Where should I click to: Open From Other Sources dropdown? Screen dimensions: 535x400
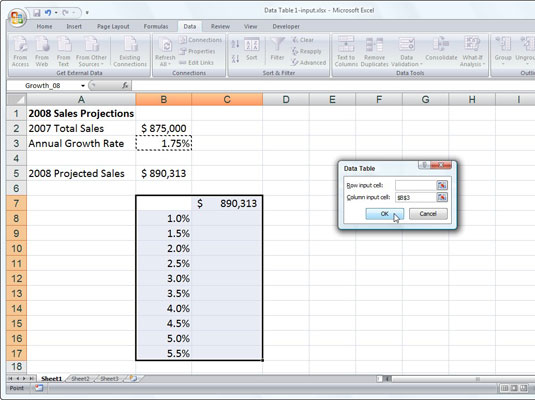coord(91,52)
